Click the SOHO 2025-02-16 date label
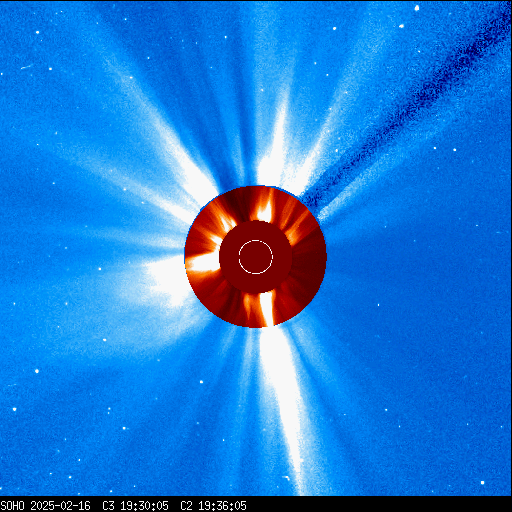This screenshot has width=512, height=512. click(x=45, y=506)
